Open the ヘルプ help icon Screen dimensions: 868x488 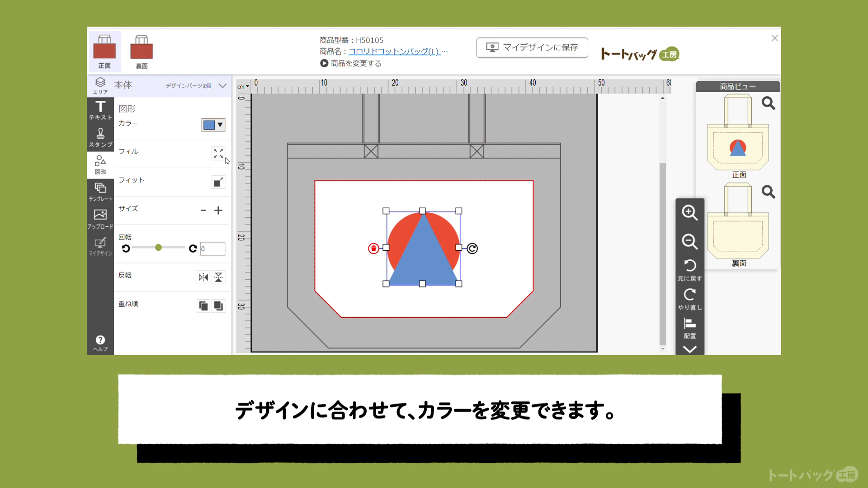(x=100, y=343)
